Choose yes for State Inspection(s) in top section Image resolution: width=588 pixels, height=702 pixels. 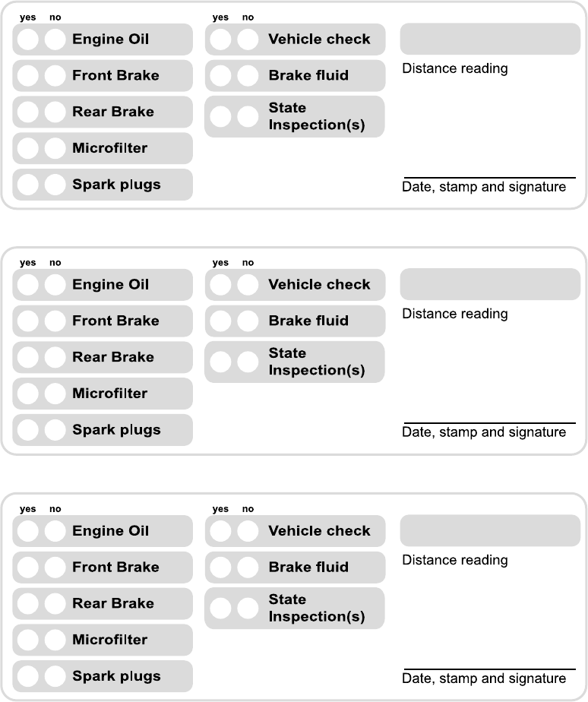pos(221,116)
